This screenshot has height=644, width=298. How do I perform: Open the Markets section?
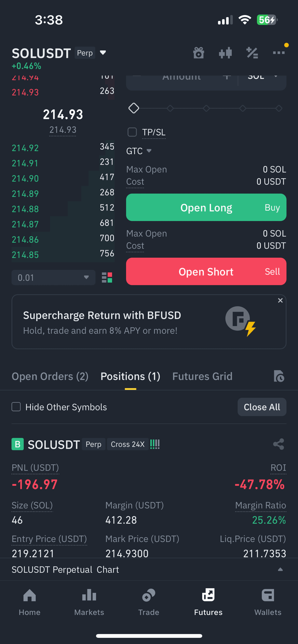89,602
